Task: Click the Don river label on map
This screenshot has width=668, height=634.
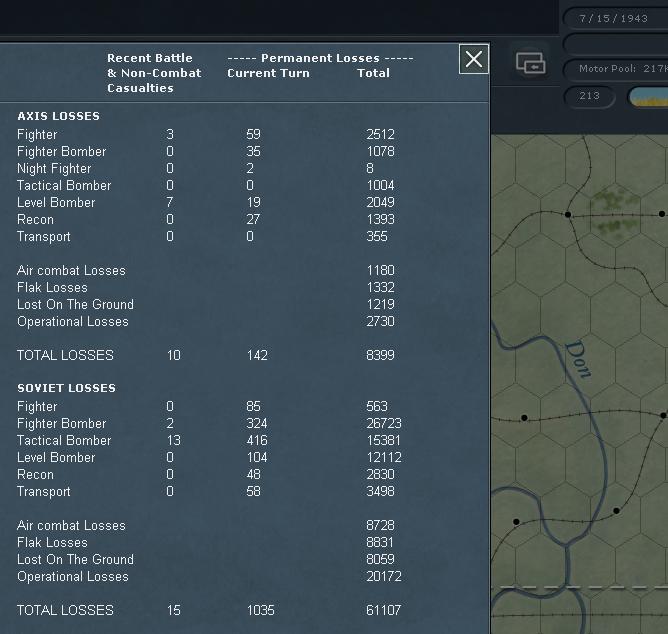Action: pos(578,359)
